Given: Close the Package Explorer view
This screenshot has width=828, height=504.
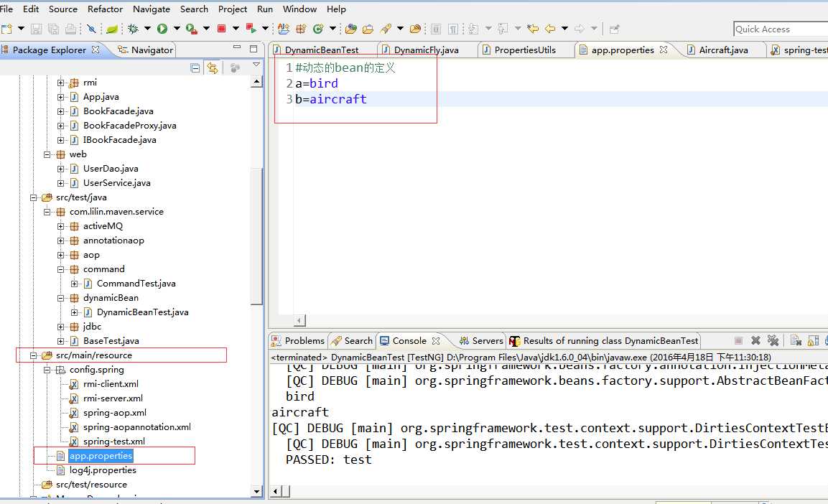Looking at the screenshot, I should pos(96,49).
